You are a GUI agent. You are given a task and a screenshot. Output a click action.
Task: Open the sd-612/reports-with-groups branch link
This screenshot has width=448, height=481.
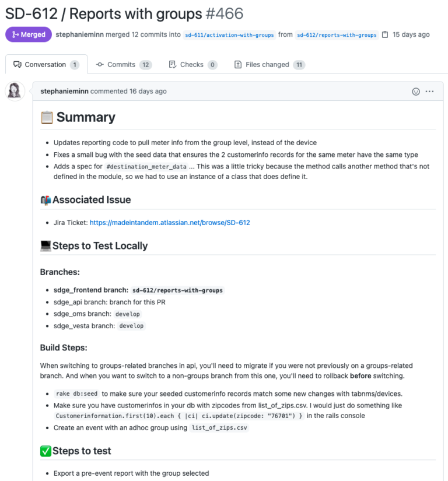[337, 35]
